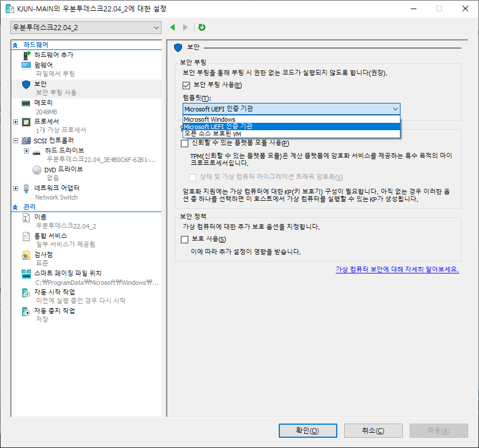
Task: Click the 템플릿 combo box arrow
Action: 395,109
